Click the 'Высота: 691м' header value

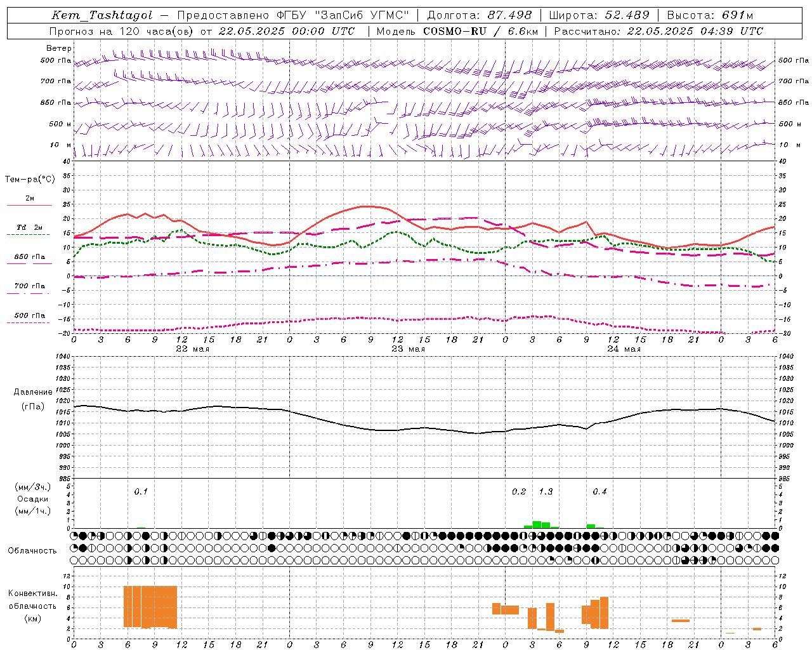pos(710,15)
